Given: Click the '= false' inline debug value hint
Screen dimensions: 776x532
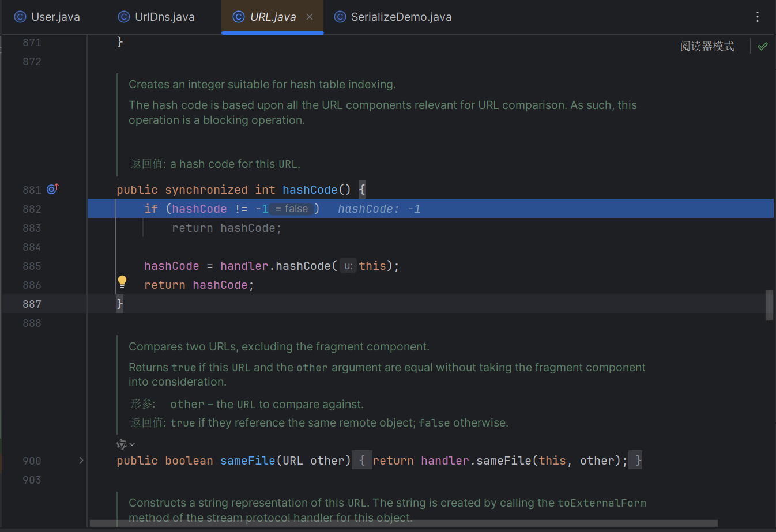Looking at the screenshot, I should (x=292, y=209).
